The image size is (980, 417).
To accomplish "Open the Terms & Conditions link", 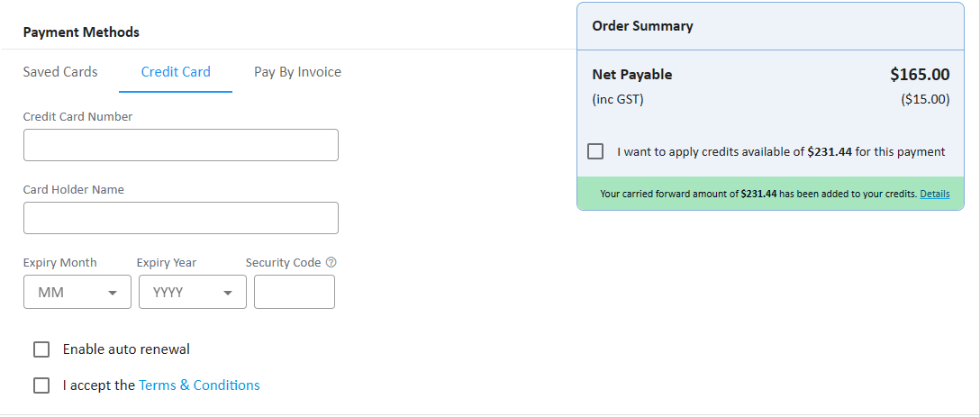I will (199, 385).
